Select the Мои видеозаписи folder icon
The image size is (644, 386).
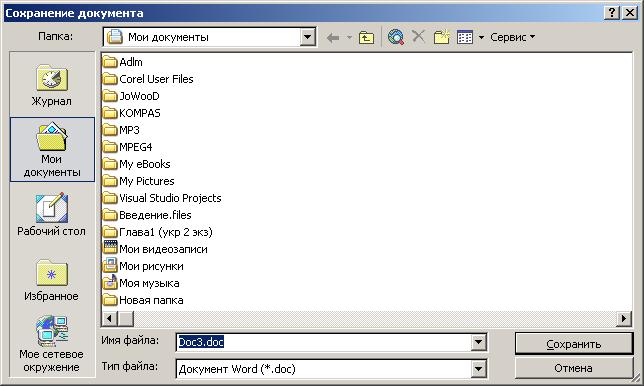coord(110,247)
